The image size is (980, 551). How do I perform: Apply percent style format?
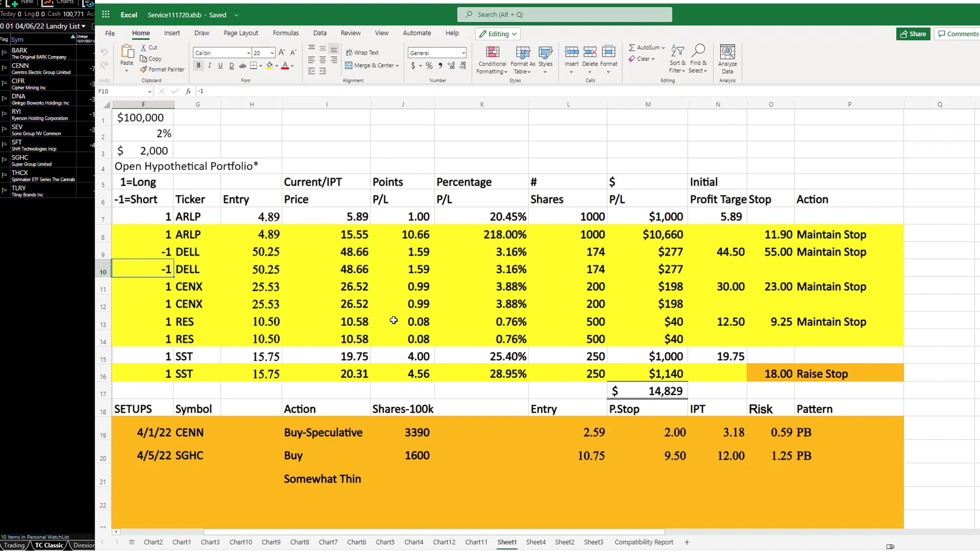[x=429, y=65]
